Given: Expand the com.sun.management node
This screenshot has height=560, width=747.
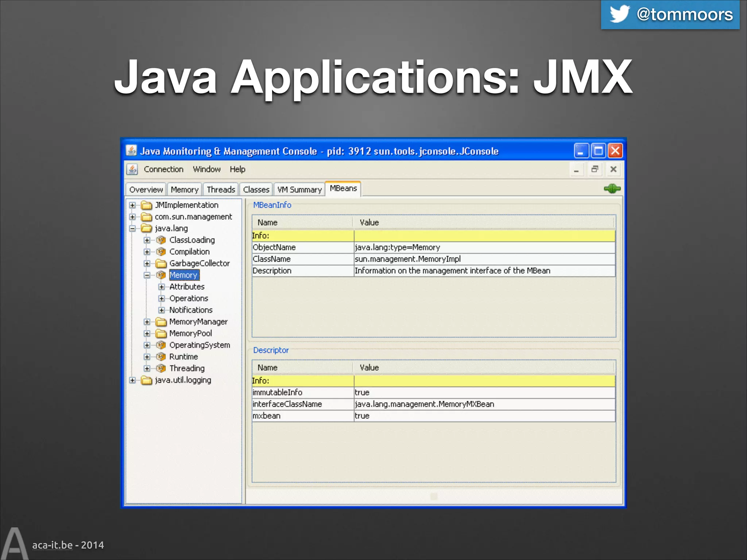Looking at the screenshot, I should (132, 217).
